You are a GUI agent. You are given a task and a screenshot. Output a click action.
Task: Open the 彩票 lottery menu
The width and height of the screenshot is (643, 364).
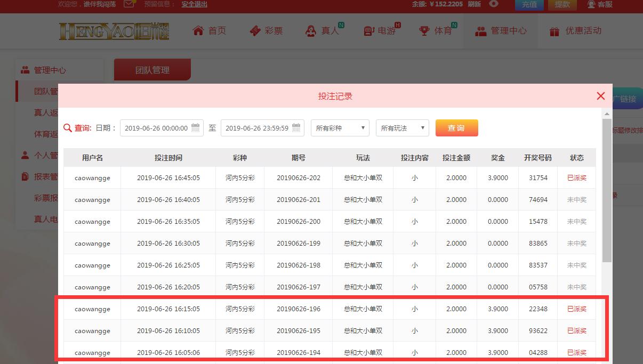click(x=266, y=31)
